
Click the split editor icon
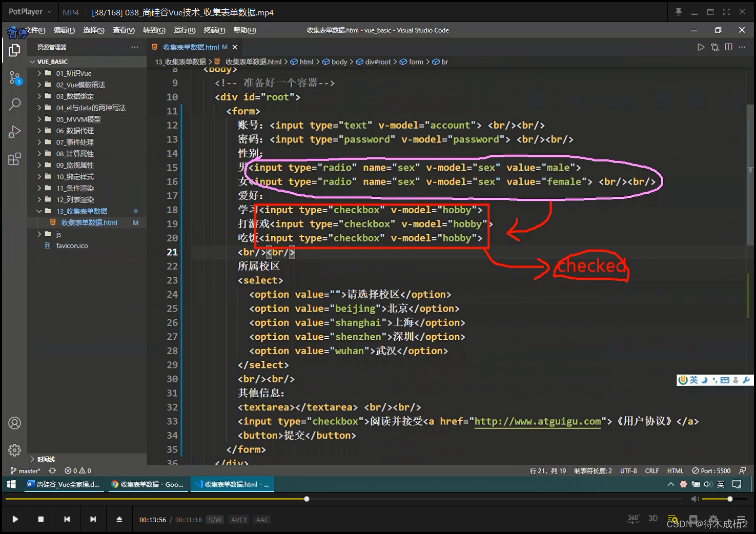728,47
